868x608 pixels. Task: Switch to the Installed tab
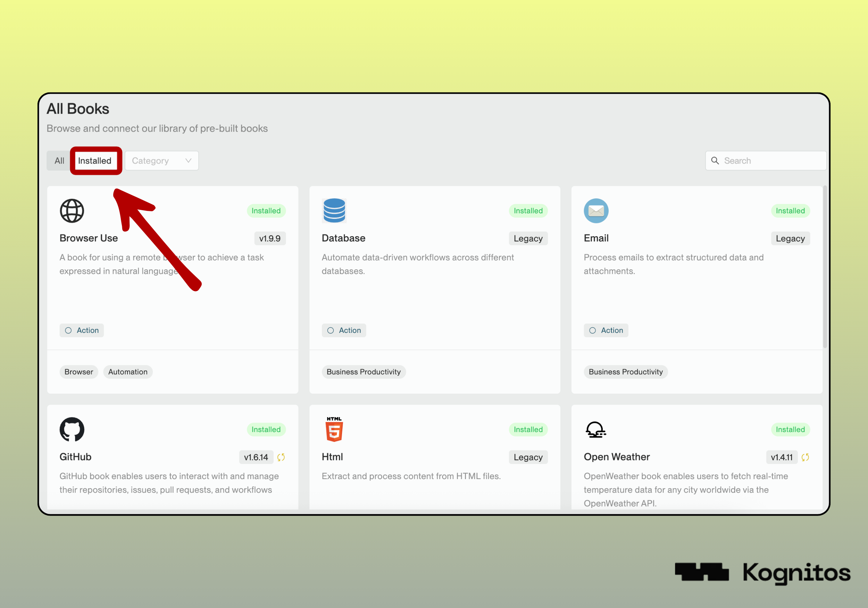pos(94,161)
